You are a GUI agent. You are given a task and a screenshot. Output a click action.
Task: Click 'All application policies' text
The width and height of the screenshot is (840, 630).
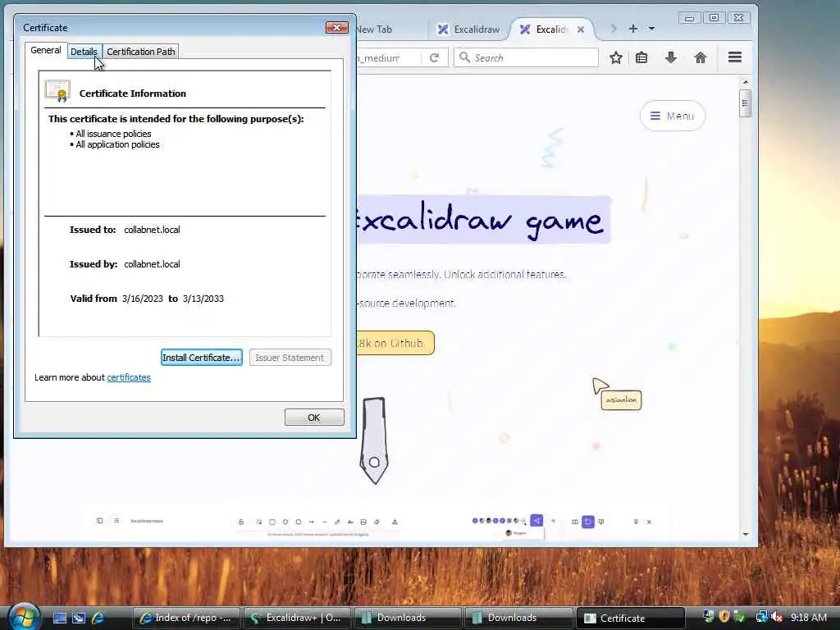pyautogui.click(x=118, y=144)
